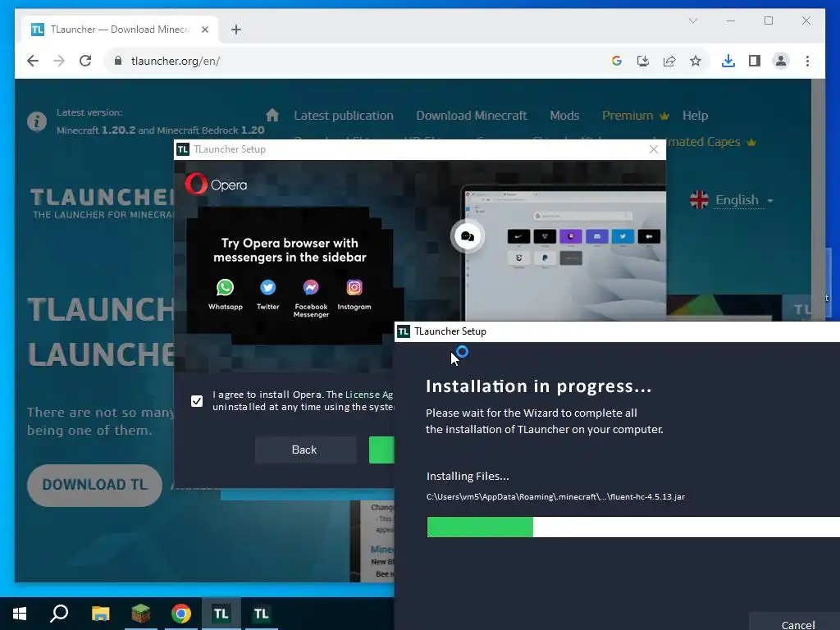The width and height of the screenshot is (840, 630).
Task: Click the share page icon
Action: pos(669,61)
